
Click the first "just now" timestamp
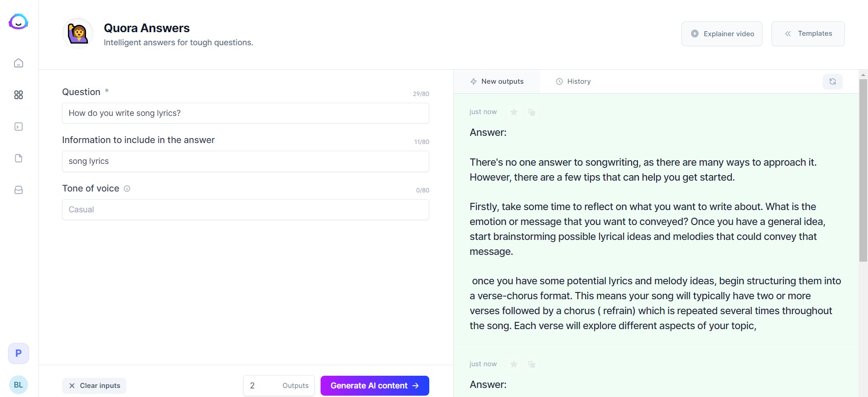483,112
